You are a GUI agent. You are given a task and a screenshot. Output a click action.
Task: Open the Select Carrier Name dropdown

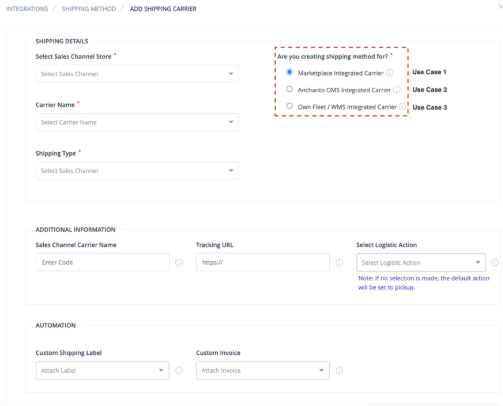pyautogui.click(x=137, y=122)
